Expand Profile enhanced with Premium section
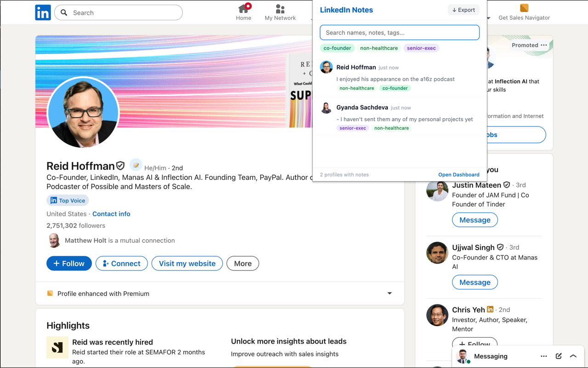Screen dimensions: 588x368 pos(390,293)
